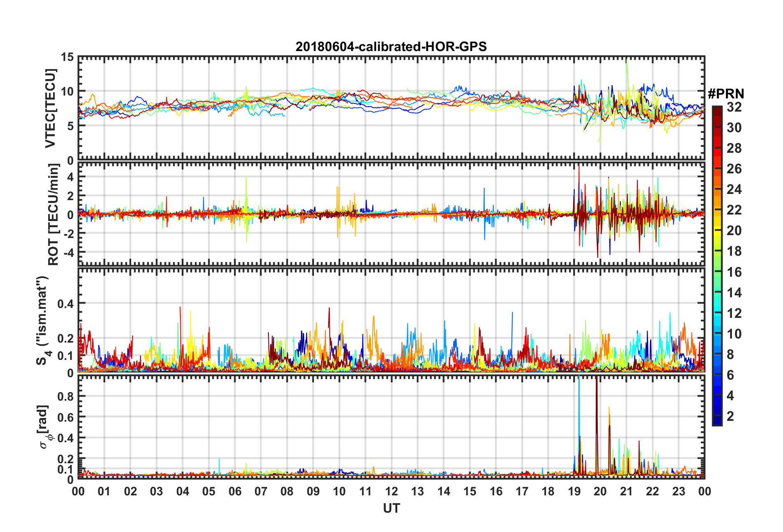The width and height of the screenshot is (783, 532).
Task: Click the PRN colorbar tick label "12"
Action: click(734, 313)
